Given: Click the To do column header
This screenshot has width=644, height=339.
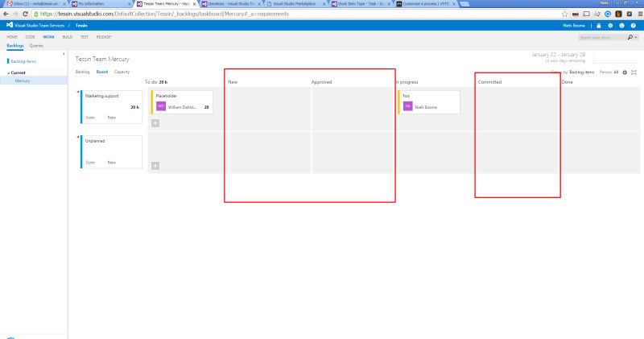Looking at the screenshot, I should pyautogui.click(x=151, y=82).
